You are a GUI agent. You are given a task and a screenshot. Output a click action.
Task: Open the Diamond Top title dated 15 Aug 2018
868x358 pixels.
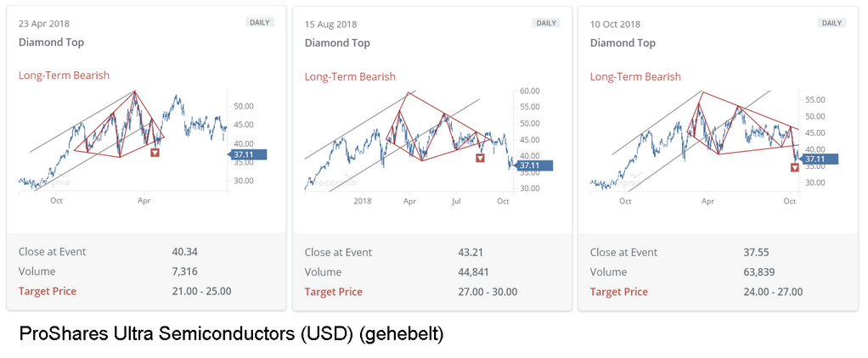coord(337,42)
